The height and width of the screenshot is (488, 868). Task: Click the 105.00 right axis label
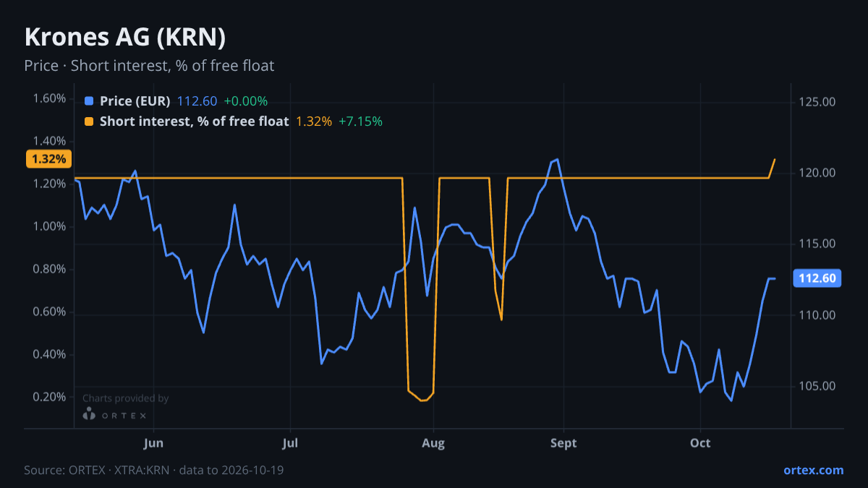click(x=817, y=386)
